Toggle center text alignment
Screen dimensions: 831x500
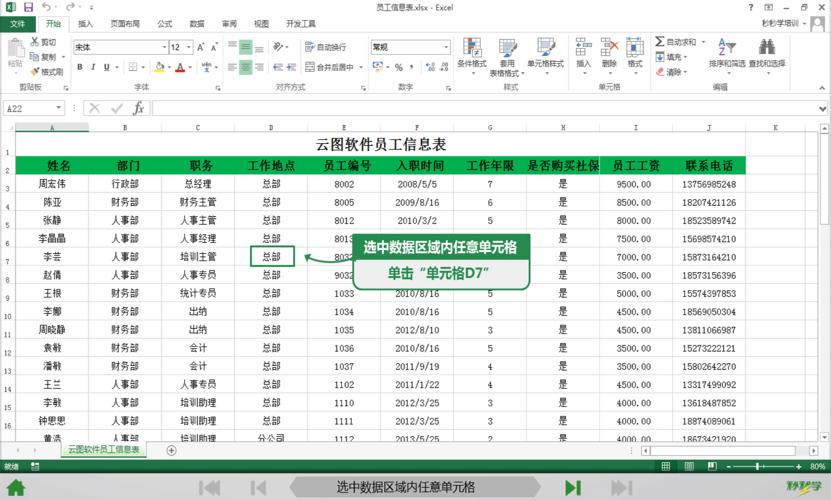tap(245, 67)
